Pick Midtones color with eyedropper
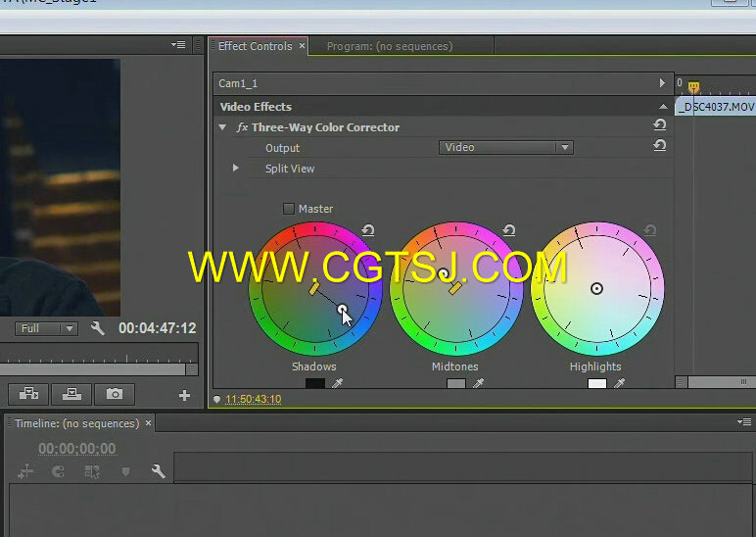This screenshot has width=756, height=537. [x=478, y=383]
